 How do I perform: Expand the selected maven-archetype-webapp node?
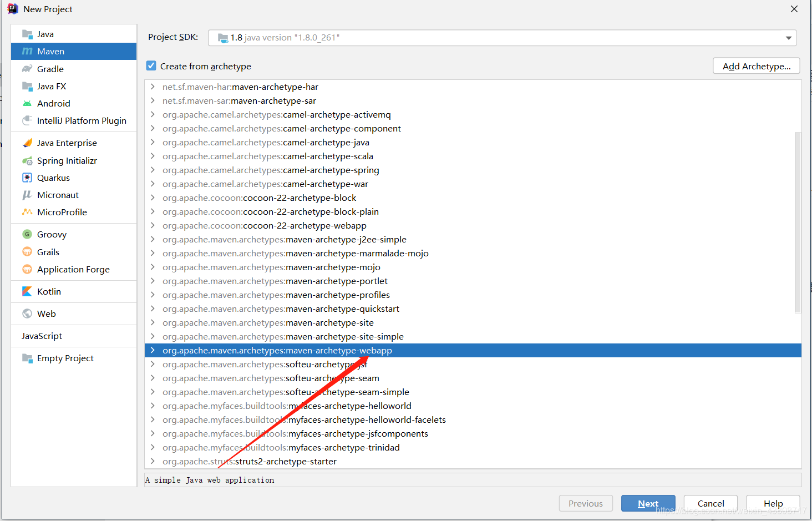pyautogui.click(x=153, y=350)
